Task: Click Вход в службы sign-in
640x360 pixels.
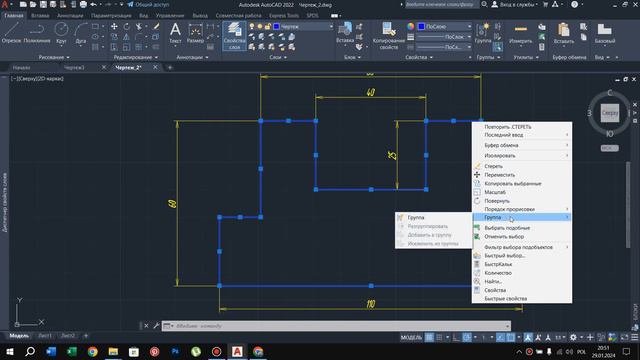Action: click(514, 4)
